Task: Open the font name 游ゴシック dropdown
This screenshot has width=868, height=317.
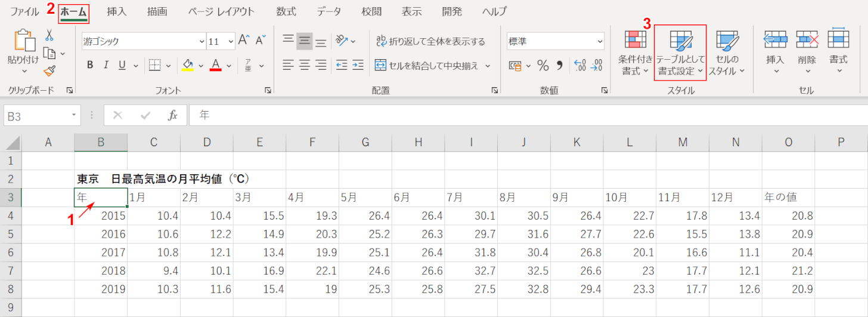Action: coord(201,41)
